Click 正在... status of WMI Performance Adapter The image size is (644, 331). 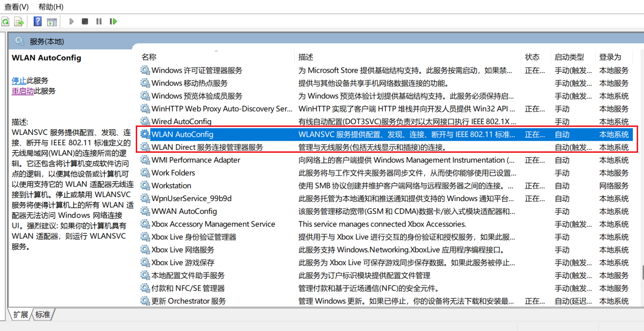point(535,160)
